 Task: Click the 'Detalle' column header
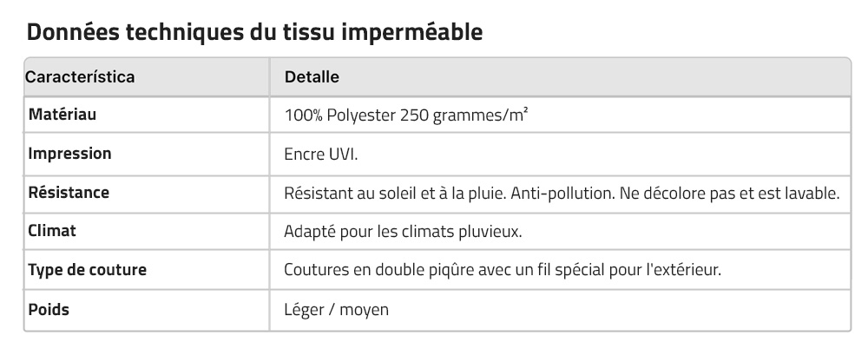pos(312,77)
